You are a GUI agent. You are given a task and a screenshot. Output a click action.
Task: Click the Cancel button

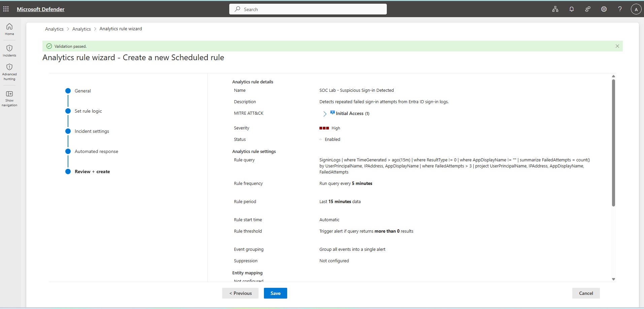pos(586,293)
